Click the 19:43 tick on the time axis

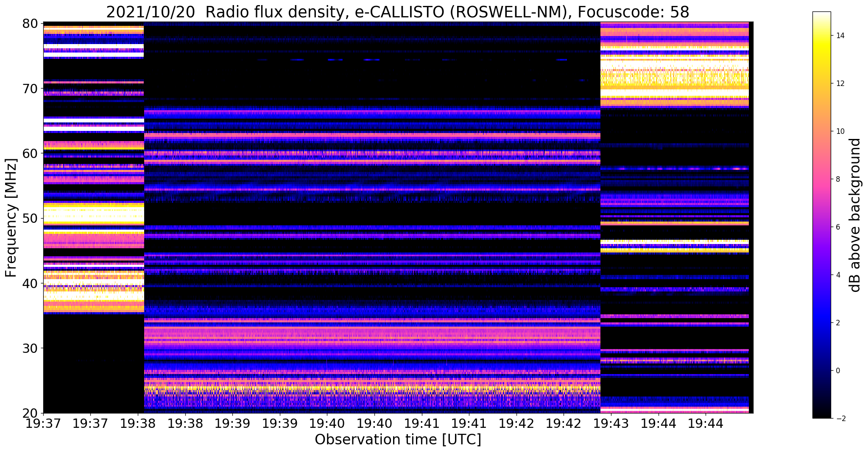click(x=611, y=423)
